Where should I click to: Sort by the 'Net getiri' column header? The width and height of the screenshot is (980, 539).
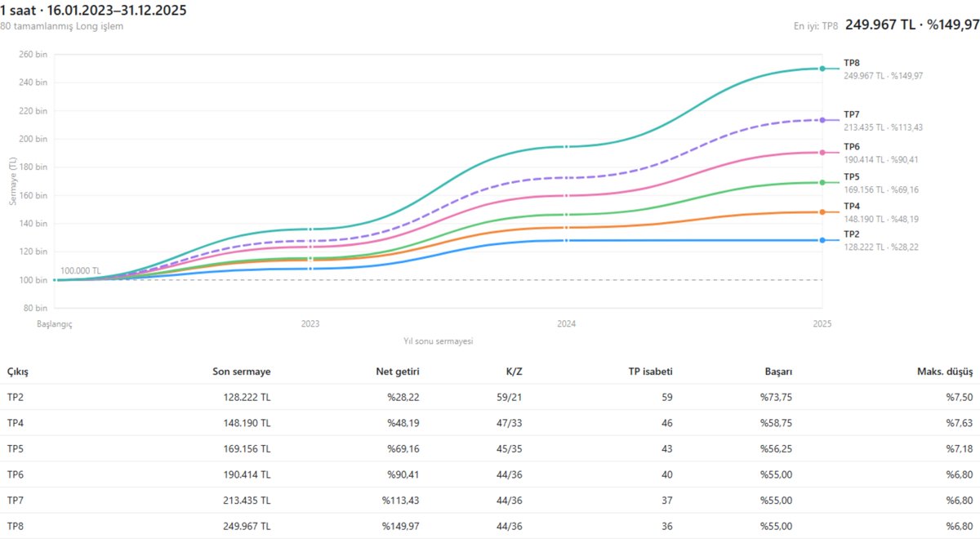(397, 372)
